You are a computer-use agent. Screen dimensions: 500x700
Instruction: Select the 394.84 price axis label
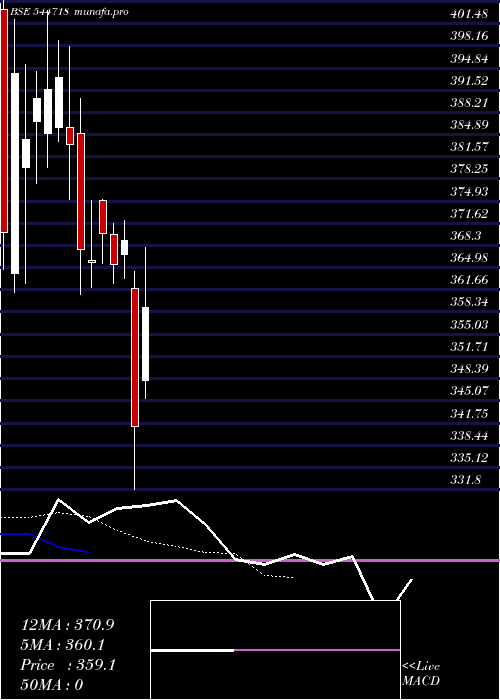coord(469,58)
